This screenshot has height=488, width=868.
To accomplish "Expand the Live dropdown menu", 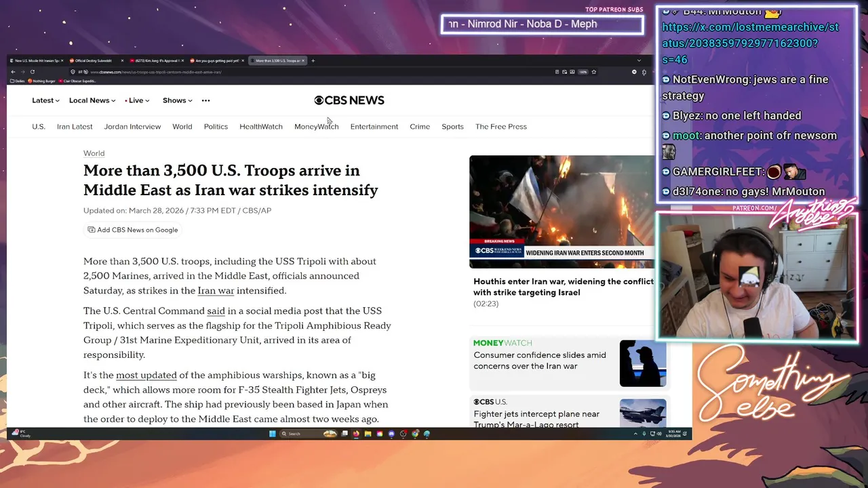I will click(138, 100).
